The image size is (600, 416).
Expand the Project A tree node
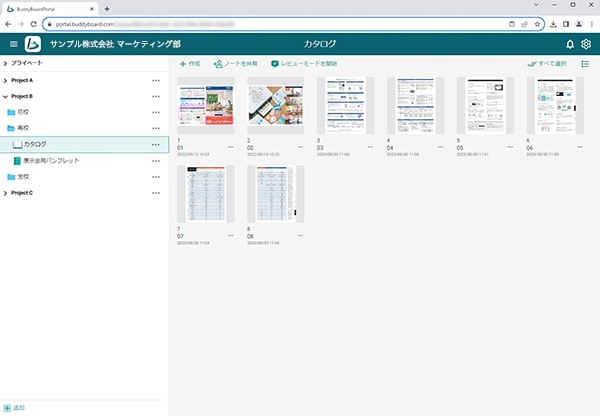(x=5, y=80)
